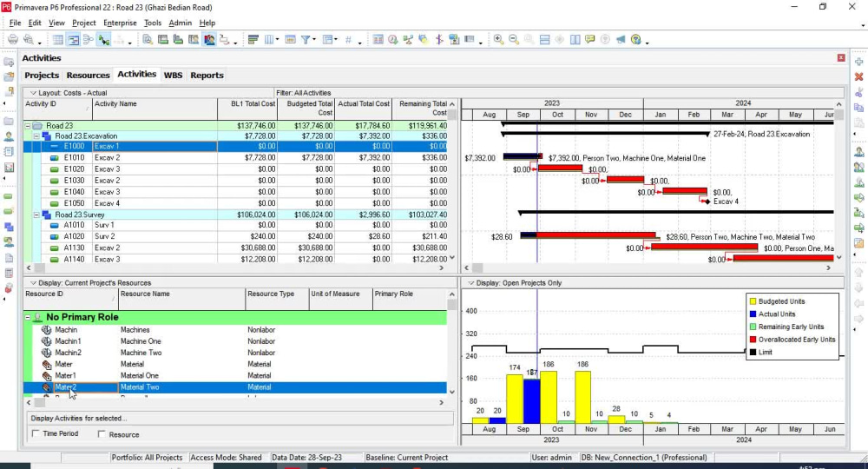The image size is (868, 469).
Task: Open the Activity Details magnifier icon
Action: pyautogui.click(x=148, y=39)
